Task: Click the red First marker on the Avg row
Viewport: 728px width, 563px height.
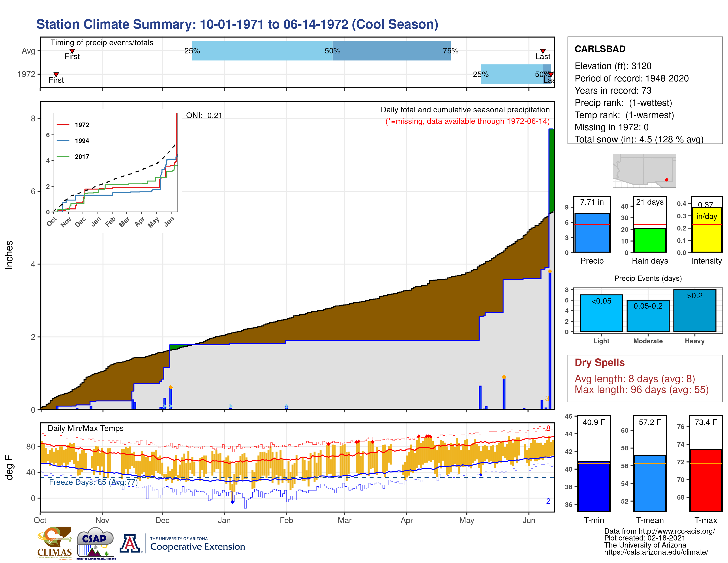Action: (72, 51)
